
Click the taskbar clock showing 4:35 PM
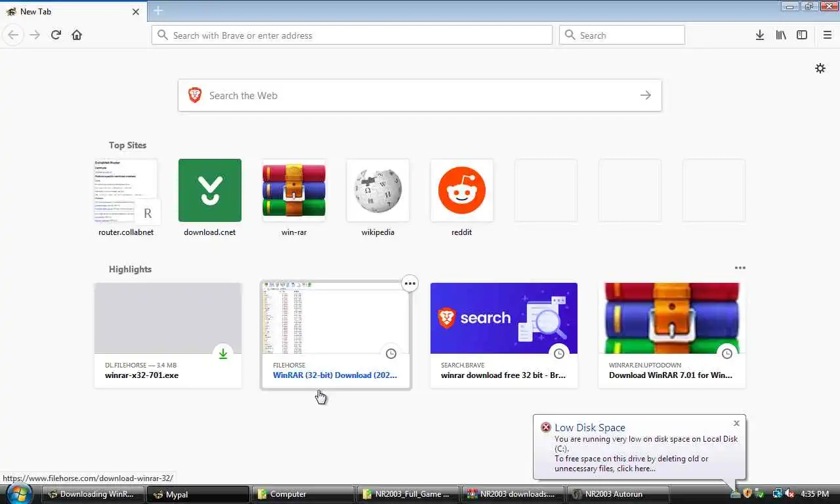point(815,493)
